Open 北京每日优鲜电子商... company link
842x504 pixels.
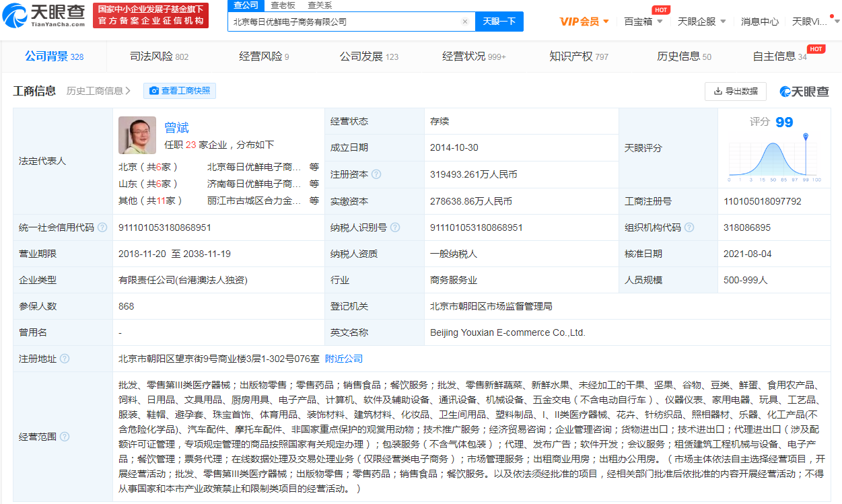tap(254, 166)
